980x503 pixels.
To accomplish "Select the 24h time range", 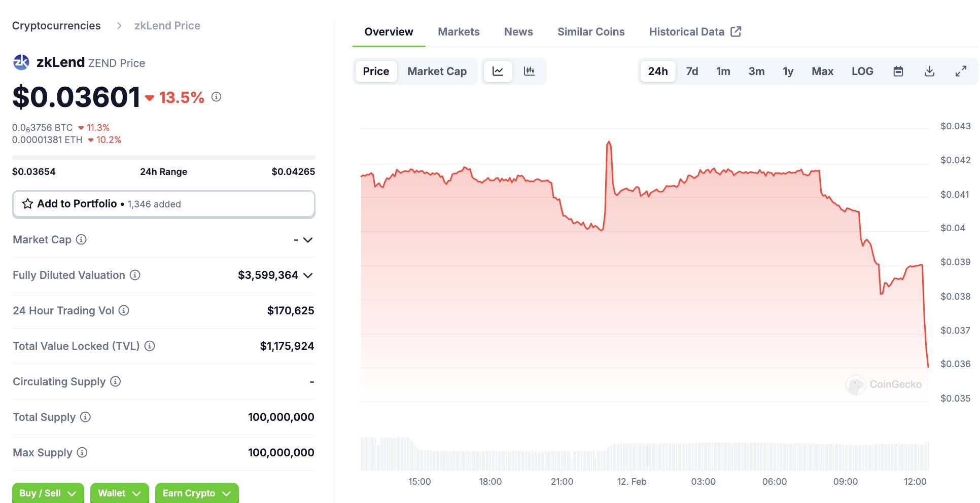I will (658, 71).
